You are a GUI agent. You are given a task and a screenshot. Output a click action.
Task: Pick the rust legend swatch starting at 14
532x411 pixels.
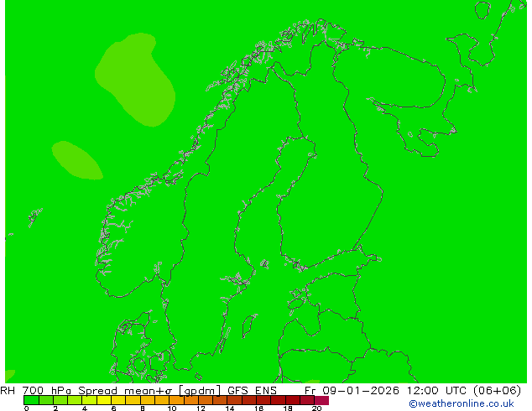point(234,400)
